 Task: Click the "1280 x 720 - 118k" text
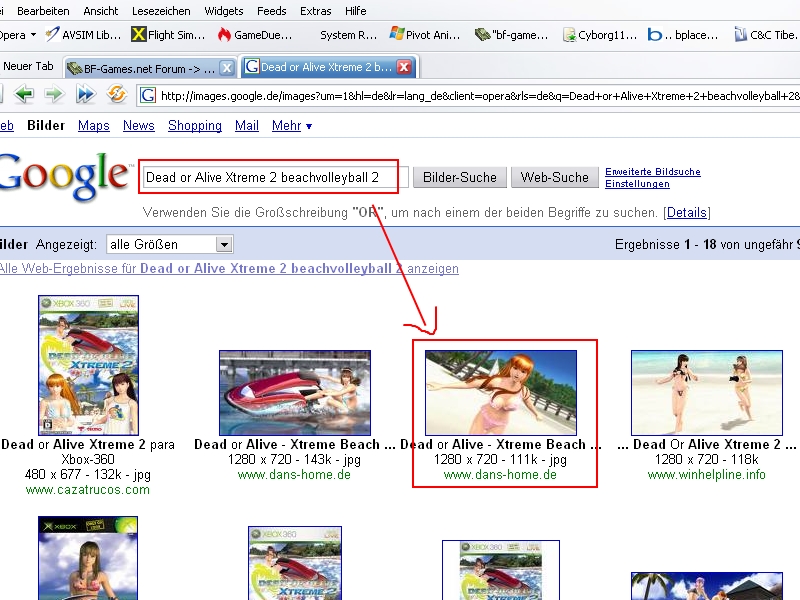click(x=707, y=460)
